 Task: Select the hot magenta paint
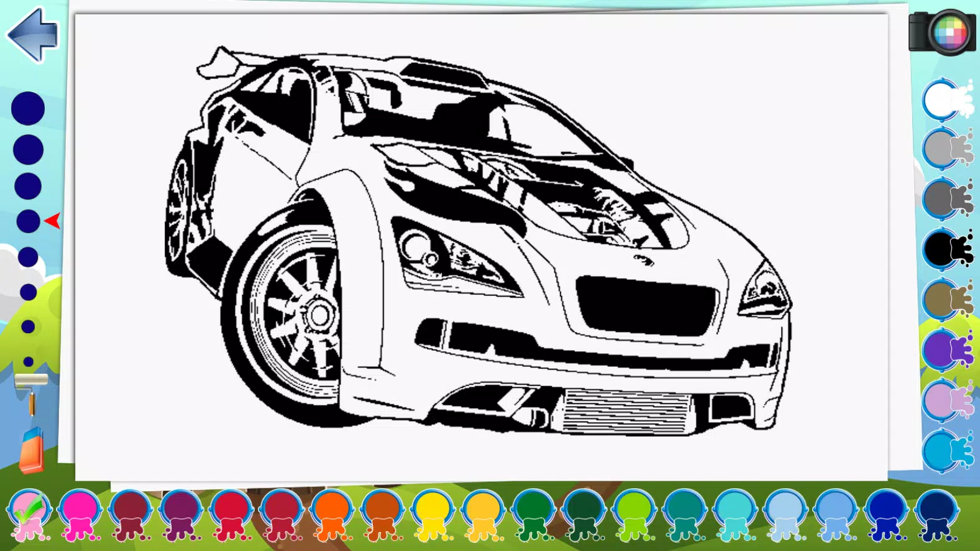(80, 514)
